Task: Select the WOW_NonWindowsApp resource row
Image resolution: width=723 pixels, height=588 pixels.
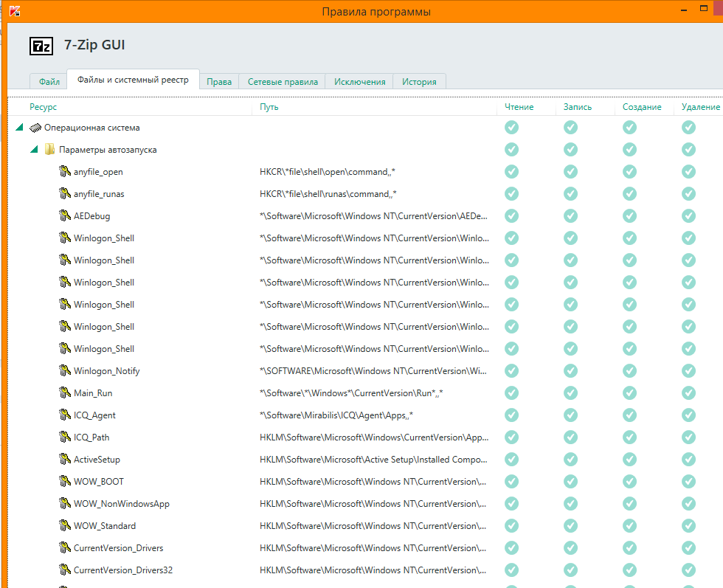Action: pyautogui.click(x=364, y=504)
